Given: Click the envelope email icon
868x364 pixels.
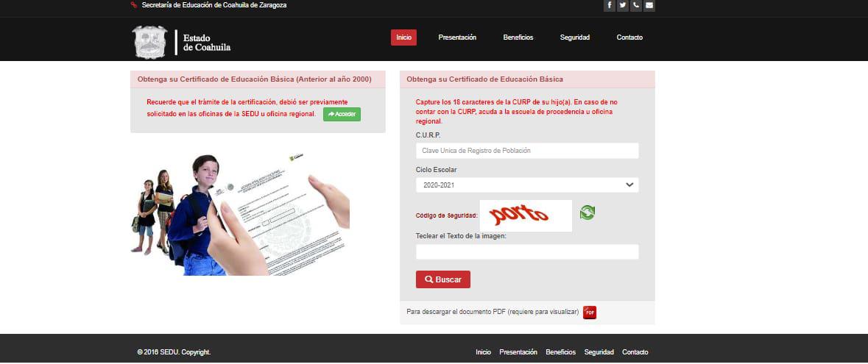Looking at the screenshot, I should tap(649, 6).
